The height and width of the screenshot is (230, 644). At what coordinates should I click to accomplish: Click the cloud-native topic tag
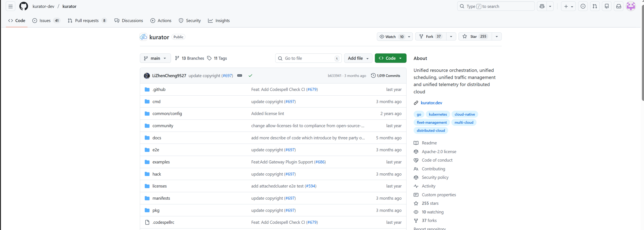(465, 114)
